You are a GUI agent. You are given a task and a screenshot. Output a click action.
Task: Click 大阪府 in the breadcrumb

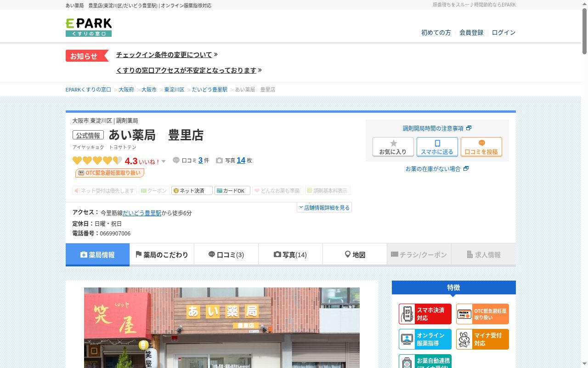click(x=126, y=90)
